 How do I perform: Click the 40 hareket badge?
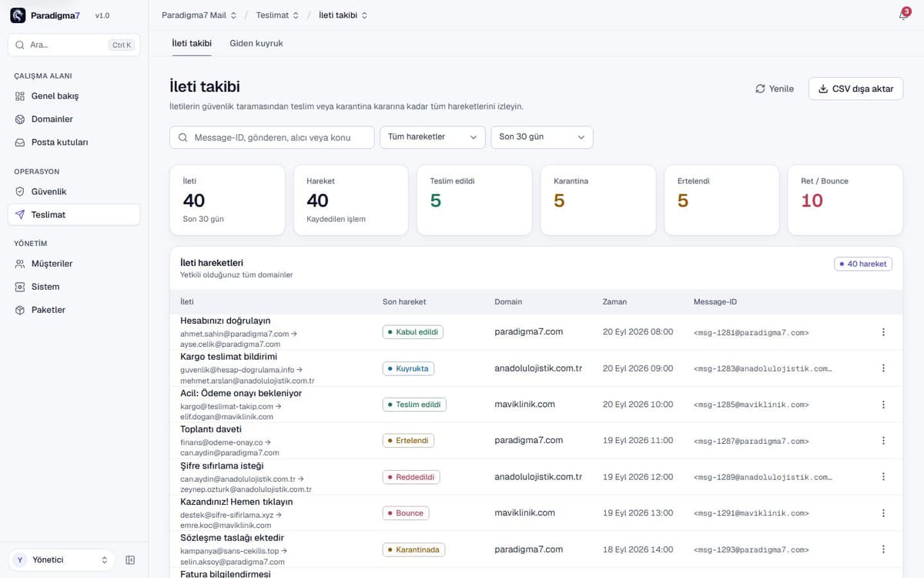(x=863, y=264)
